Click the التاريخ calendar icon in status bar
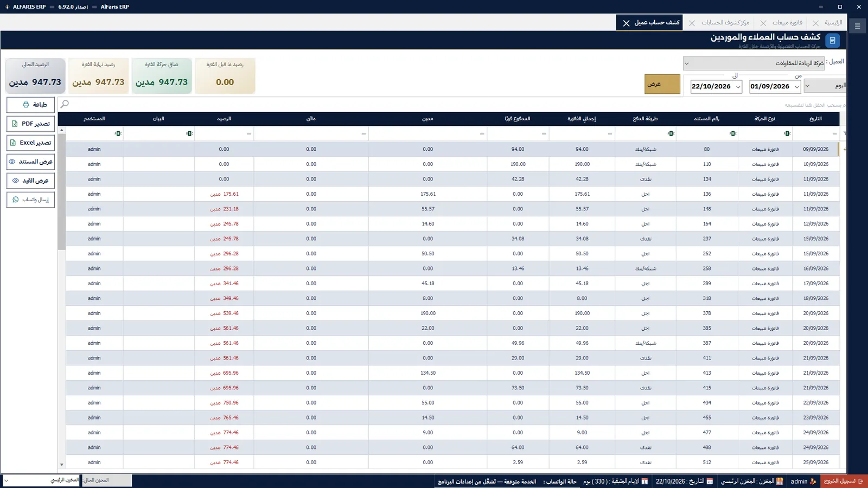This screenshot has height=488, width=868. (710, 481)
